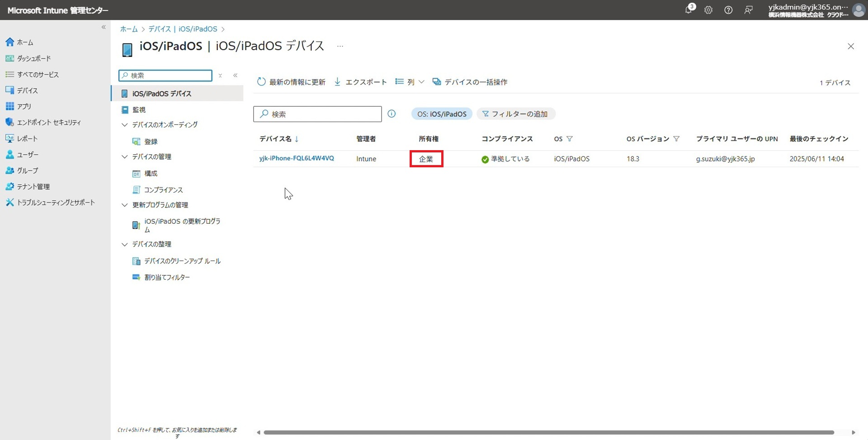
Task: Collapse the デバイスのオンボーディング section
Action: (124, 125)
